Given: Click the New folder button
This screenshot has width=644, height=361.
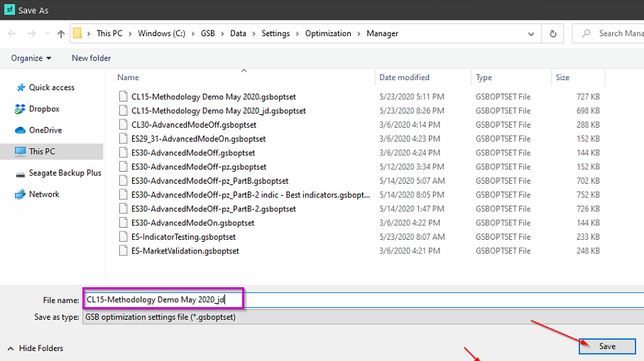Looking at the screenshot, I should click(91, 58).
